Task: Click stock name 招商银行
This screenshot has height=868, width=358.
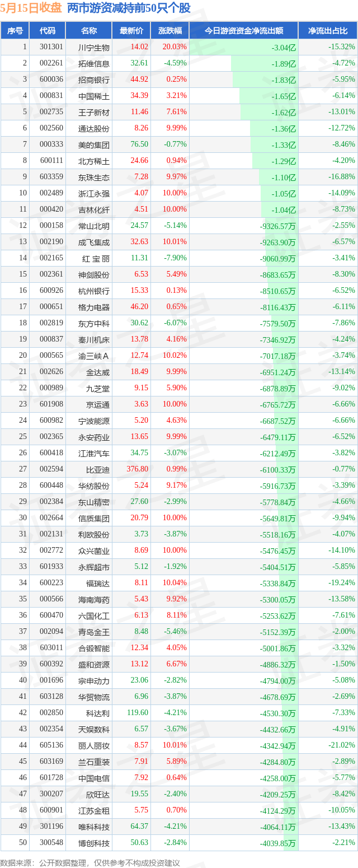Action: point(94,80)
